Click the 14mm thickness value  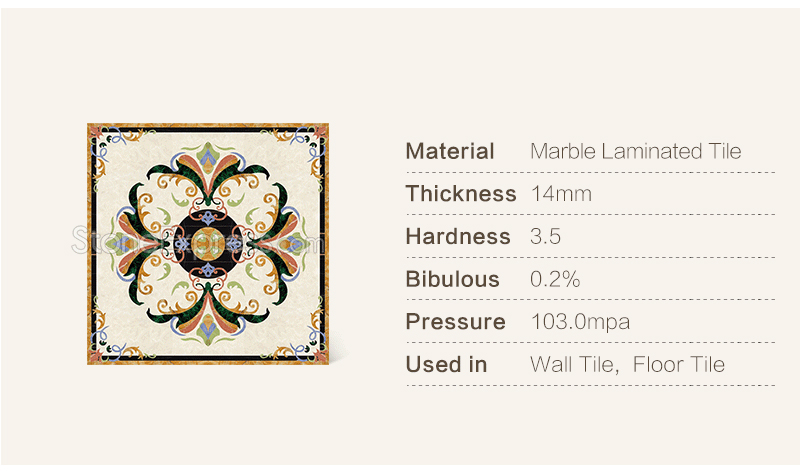tap(561, 194)
